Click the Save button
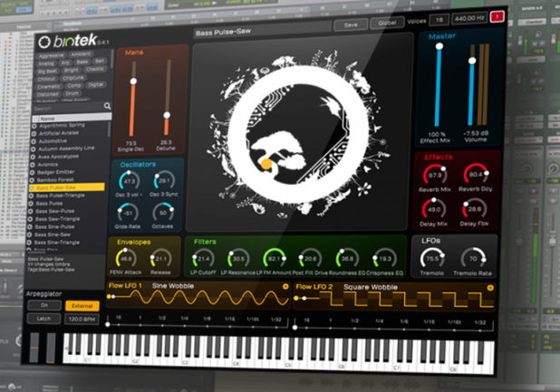Image resolution: width=560 pixels, height=392 pixels. (351, 24)
